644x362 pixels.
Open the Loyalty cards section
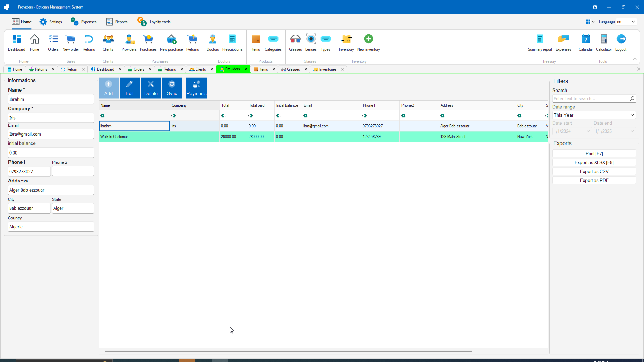pos(154,21)
